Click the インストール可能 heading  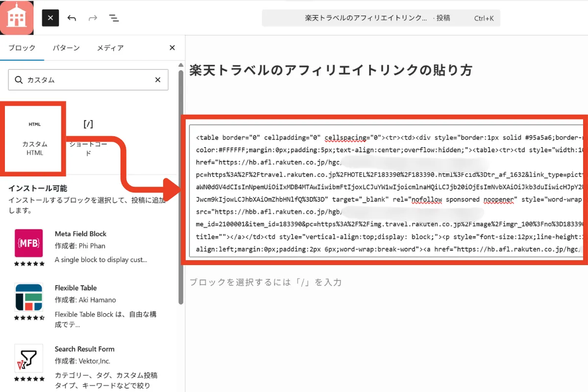point(38,188)
